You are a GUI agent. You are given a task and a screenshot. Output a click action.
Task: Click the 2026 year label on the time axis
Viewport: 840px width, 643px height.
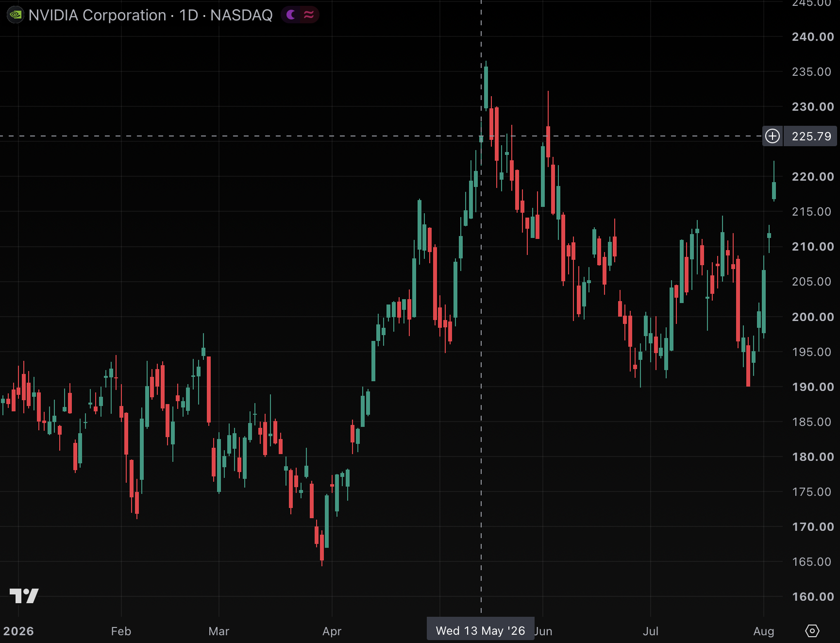18,631
